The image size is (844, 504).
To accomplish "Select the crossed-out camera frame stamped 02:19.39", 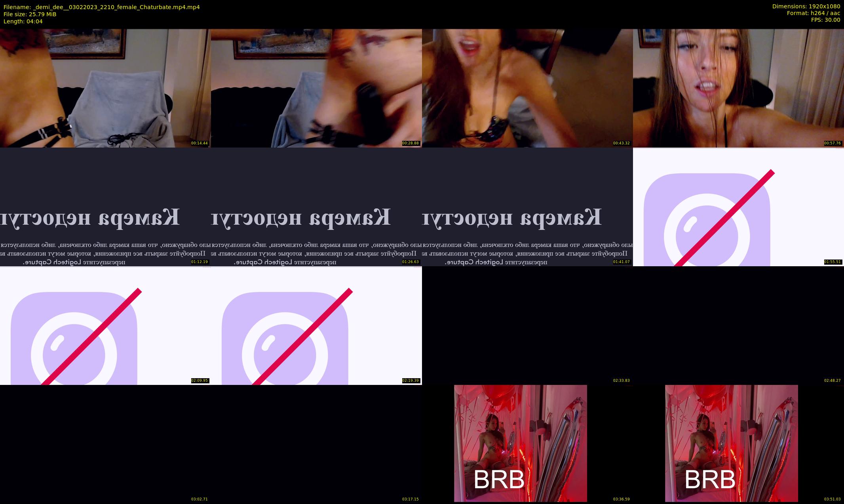I will click(316, 326).
